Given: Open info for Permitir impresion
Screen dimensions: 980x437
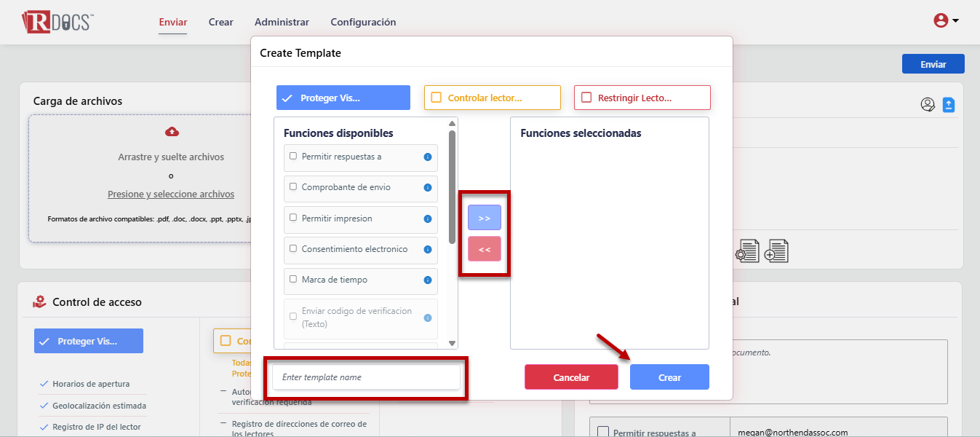Looking at the screenshot, I should point(428,219).
